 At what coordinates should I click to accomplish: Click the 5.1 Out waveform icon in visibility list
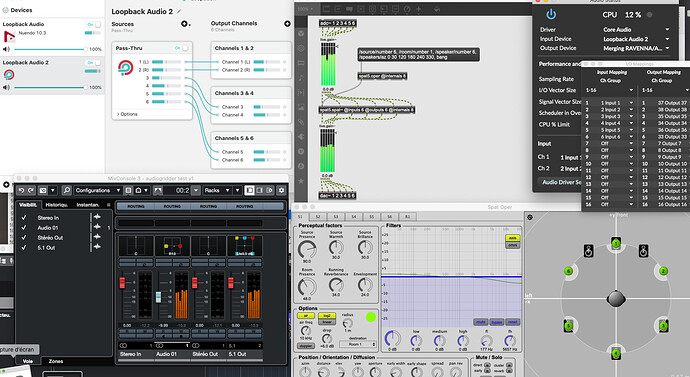(x=97, y=247)
